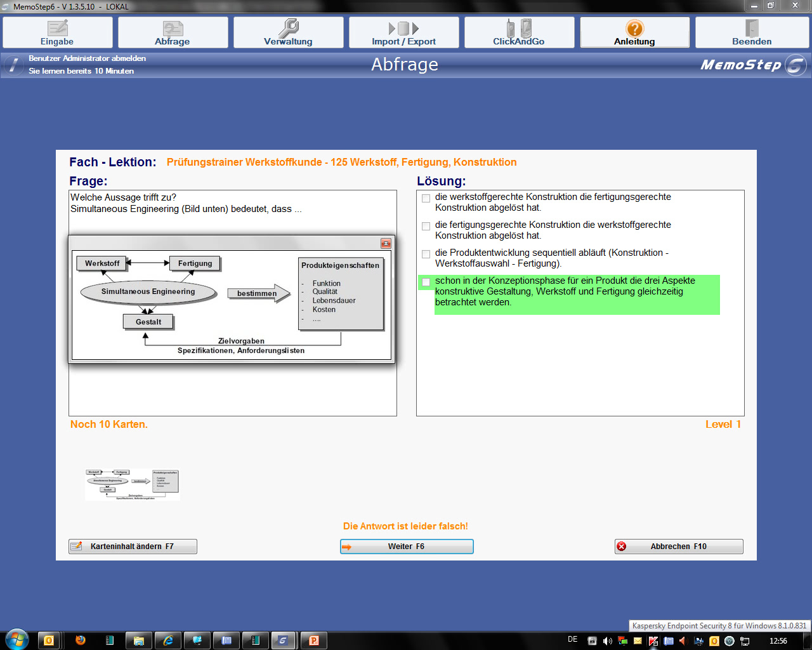812x650 pixels.
Task: Toggle the green highlighted 'Konzeptionsphase' checkbox
Action: [x=426, y=282]
